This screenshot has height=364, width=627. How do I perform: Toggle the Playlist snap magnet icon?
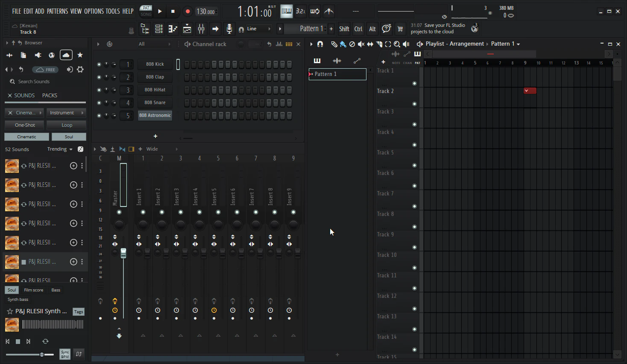click(x=320, y=44)
